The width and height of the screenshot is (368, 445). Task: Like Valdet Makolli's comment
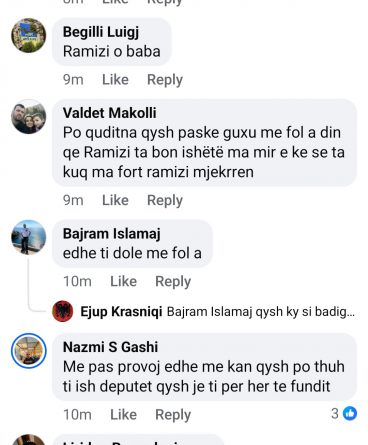pos(115,200)
